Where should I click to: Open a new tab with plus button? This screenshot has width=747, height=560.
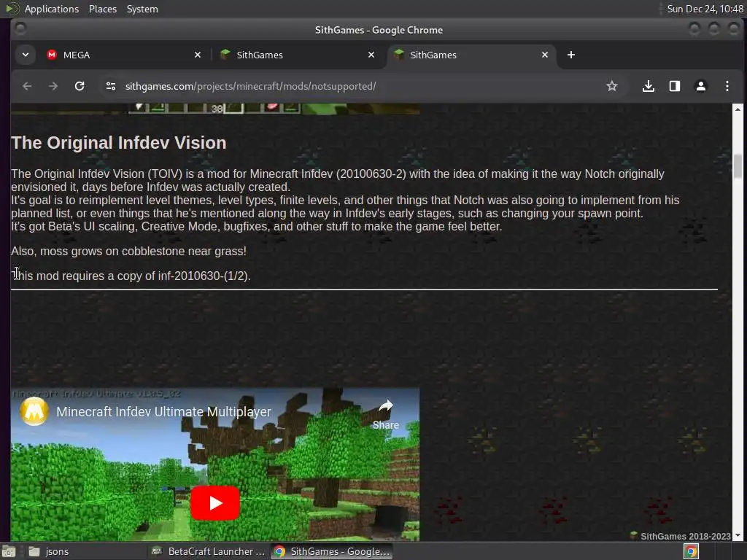pyautogui.click(x=570, y=55)
